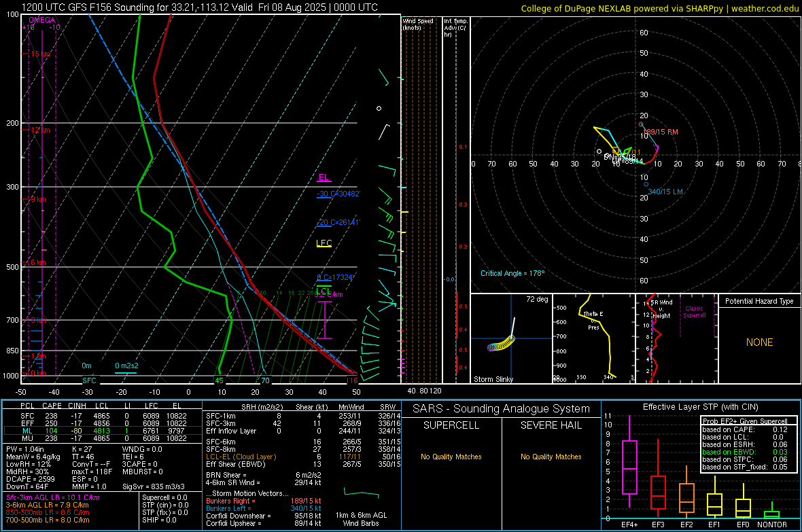Click the SR Wind v. Height inset label

point(662,309)
